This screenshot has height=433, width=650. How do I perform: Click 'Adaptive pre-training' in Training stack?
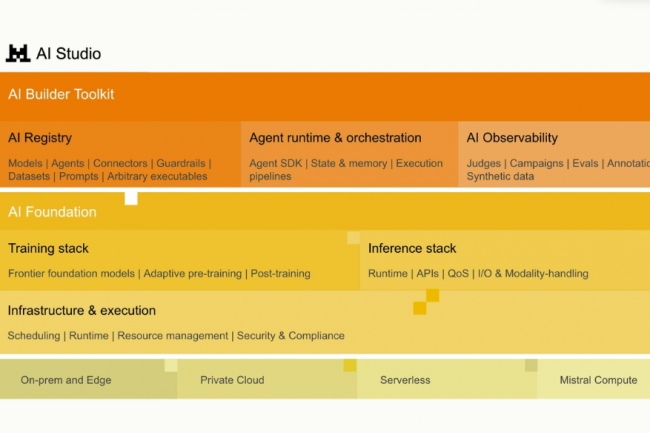tap(192, 273)
